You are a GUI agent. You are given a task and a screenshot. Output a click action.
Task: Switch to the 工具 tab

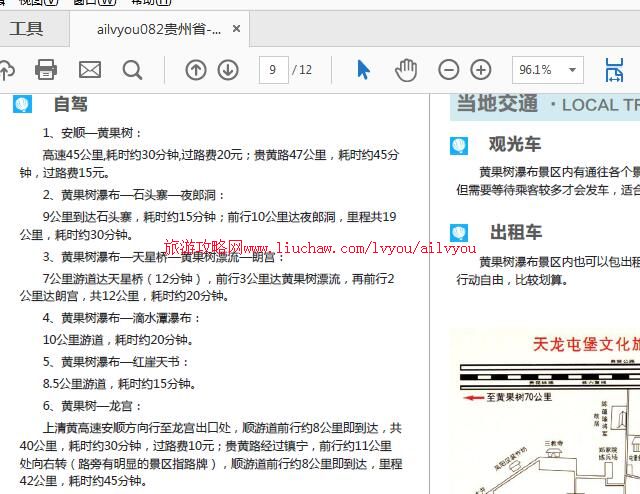27,29
